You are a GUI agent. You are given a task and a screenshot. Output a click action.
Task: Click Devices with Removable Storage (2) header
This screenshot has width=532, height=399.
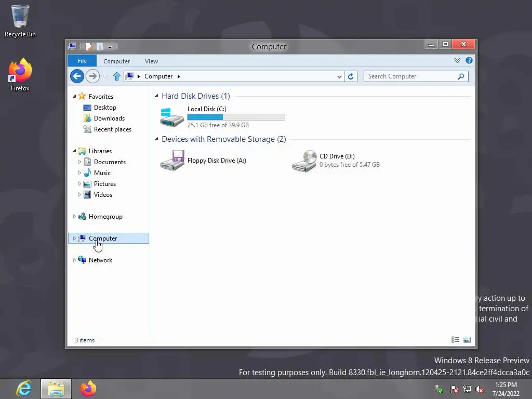[224, 139]
